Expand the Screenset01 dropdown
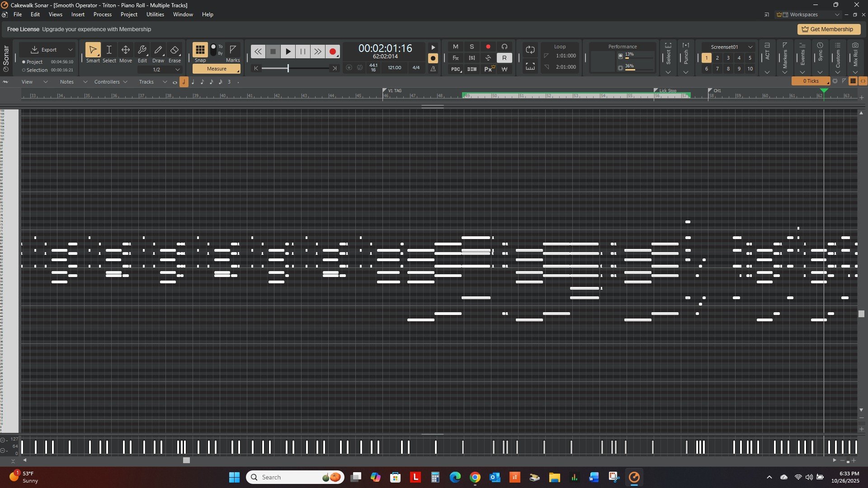The width and height of the screenshot is (868, 488). tap(750, 47)
